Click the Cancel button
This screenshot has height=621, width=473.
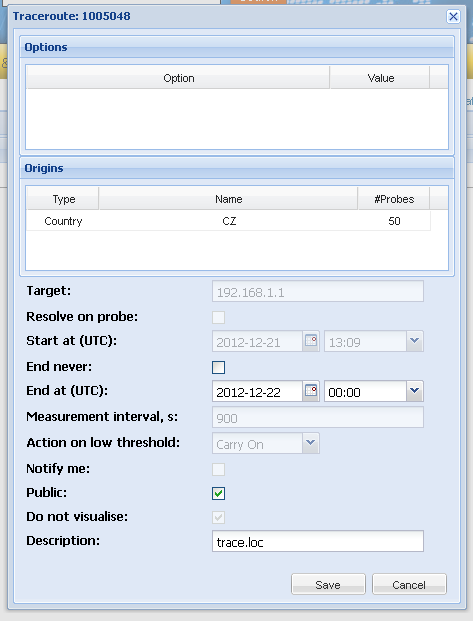click(409, 584)
